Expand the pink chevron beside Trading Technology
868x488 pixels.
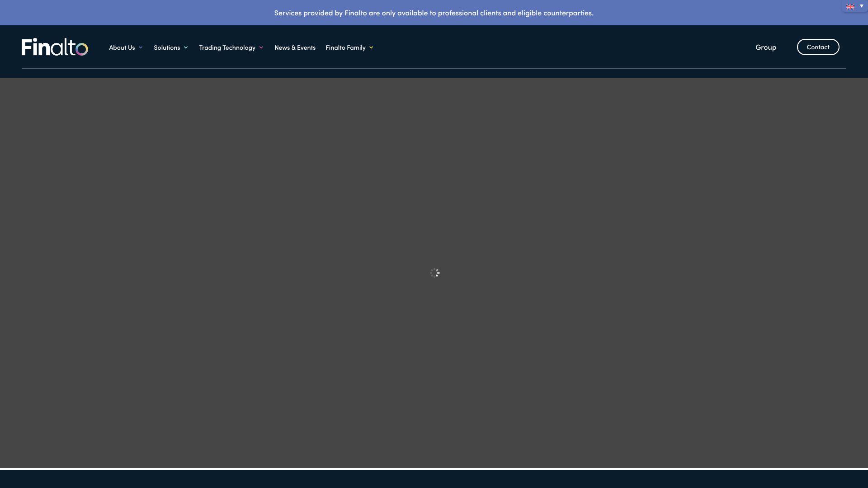coord(261,47)
